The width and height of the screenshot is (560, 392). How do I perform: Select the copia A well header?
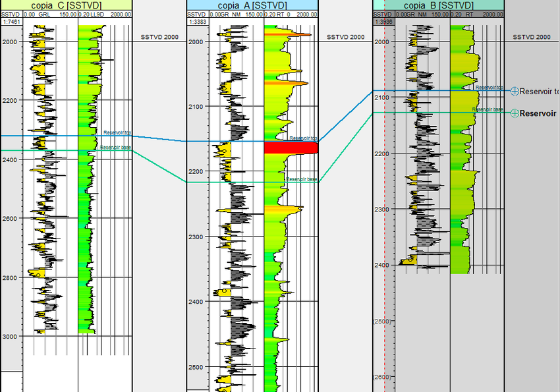tap(252, 5)
